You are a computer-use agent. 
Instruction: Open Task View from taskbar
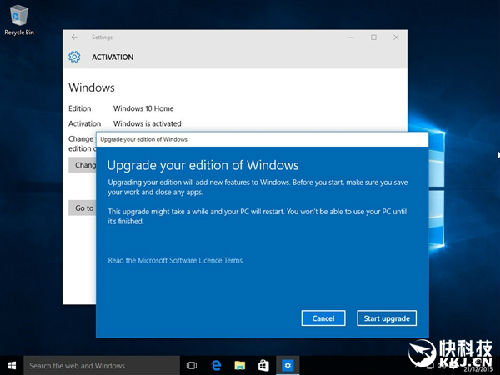192,366
